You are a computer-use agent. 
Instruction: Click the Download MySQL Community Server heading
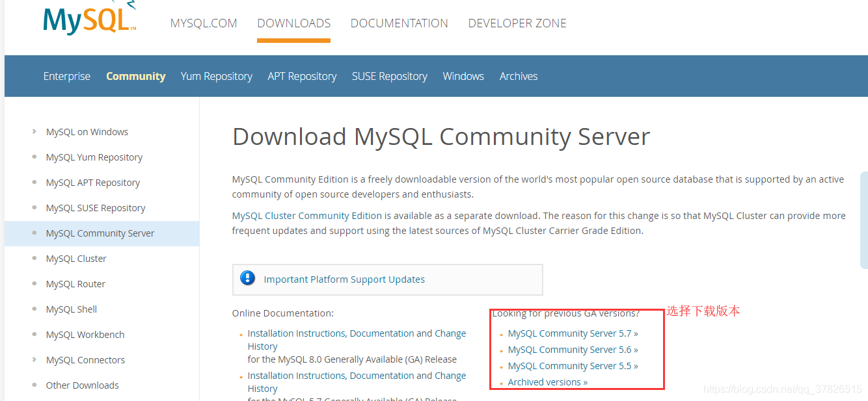(x=441, y=137)
